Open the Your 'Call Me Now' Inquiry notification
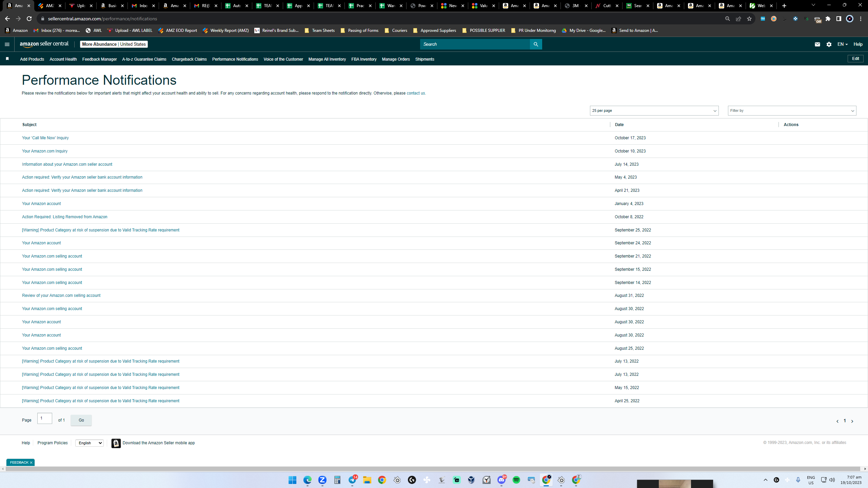This screenshot has width=868, height=488. (45, 138)
